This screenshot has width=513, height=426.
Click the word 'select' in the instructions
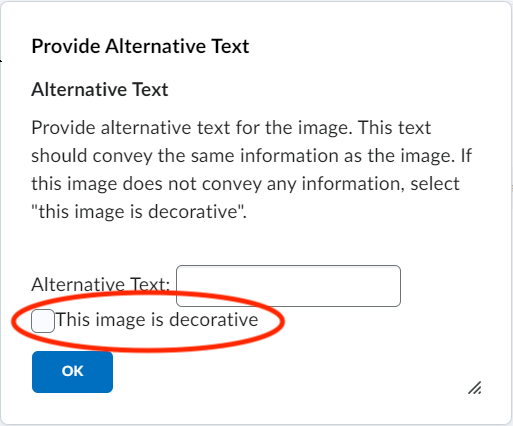point(435,184)
